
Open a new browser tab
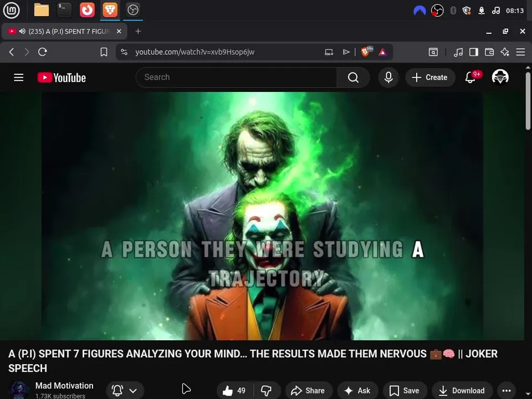[138, 31]
